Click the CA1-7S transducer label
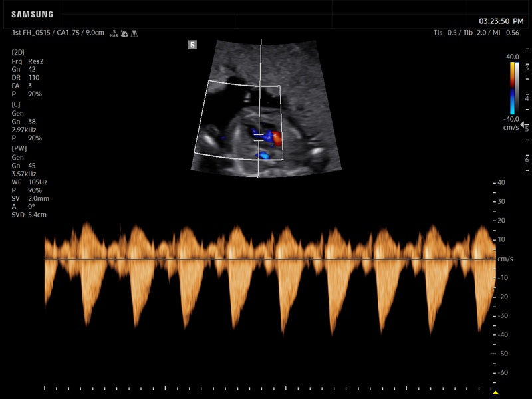Image resolution: width=532 pixels, height=399 pixels. coord(68,32)
